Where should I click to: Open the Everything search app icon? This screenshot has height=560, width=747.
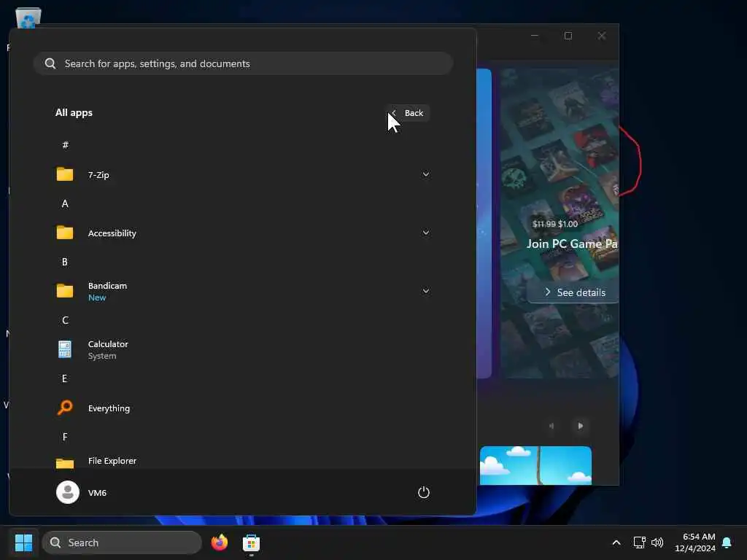[x=65, y=408]
